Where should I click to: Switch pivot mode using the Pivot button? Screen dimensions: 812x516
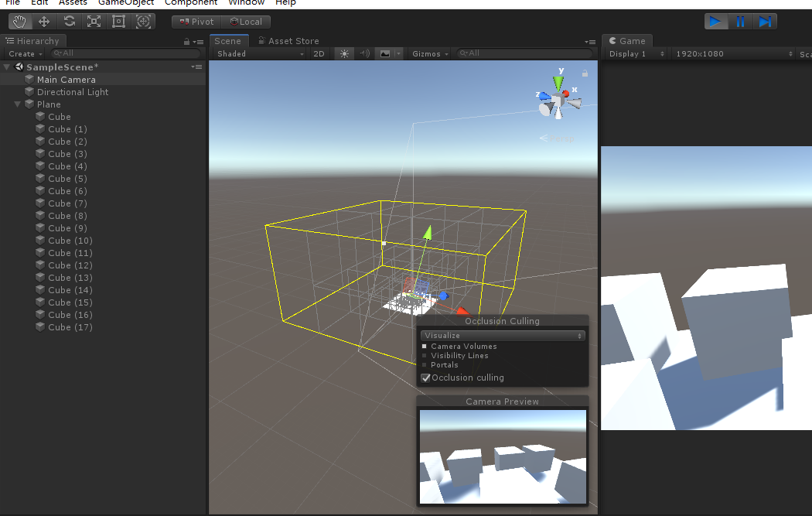coord(196,21)
